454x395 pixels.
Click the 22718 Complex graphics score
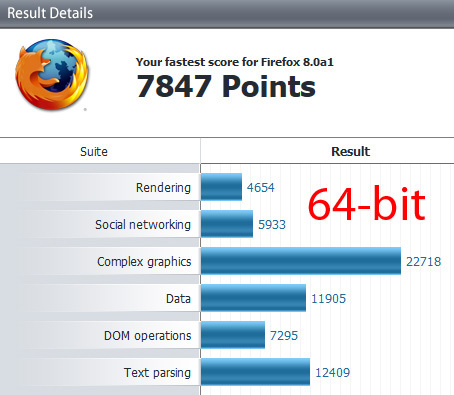pyautogui.click(x=423, y=262)
